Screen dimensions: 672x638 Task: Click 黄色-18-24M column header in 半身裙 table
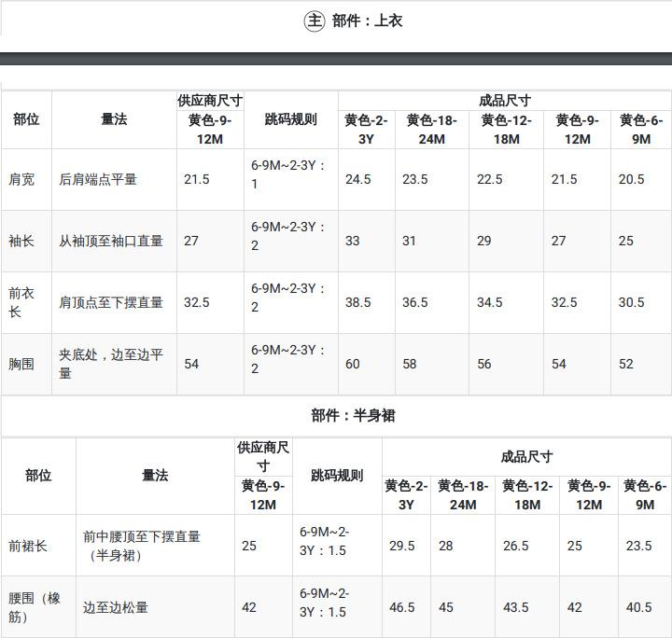[463, 495]
